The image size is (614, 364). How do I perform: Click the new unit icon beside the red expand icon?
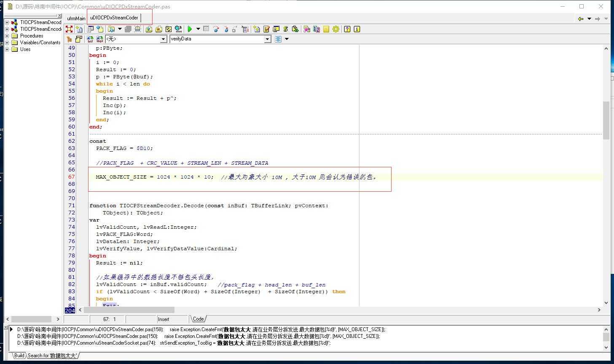click(79, 29)
